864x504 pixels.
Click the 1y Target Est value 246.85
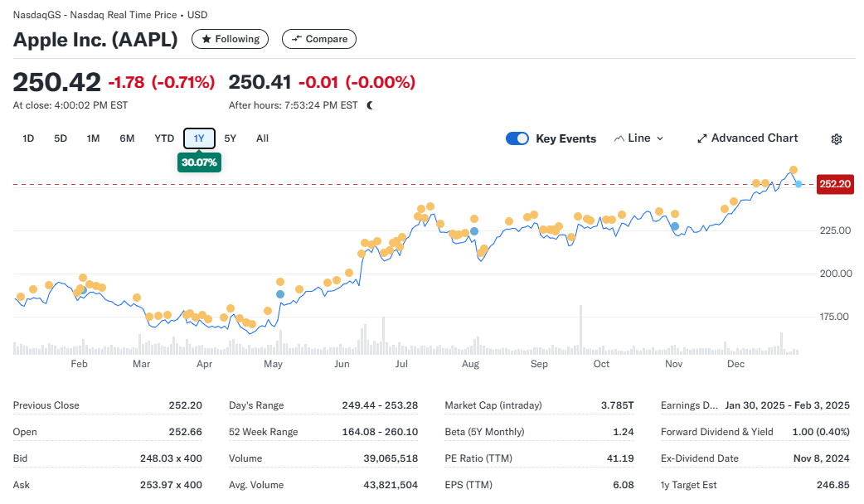(833, 485)
